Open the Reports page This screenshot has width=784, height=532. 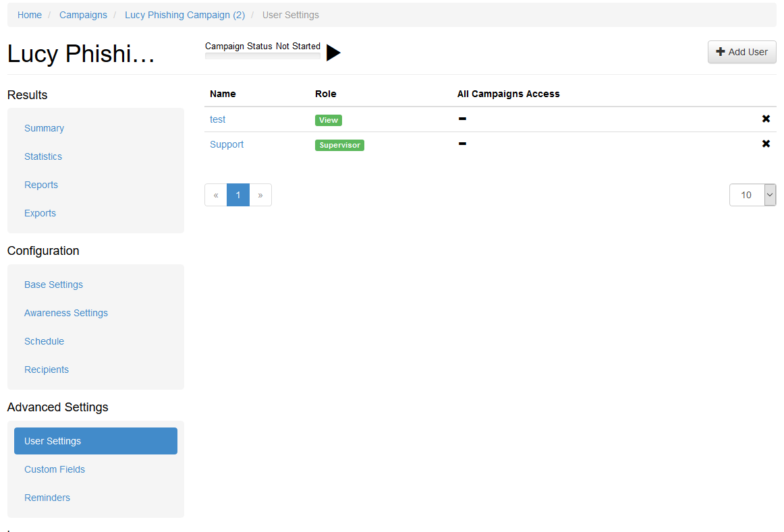pyautogui.click(x=41, y=185)
